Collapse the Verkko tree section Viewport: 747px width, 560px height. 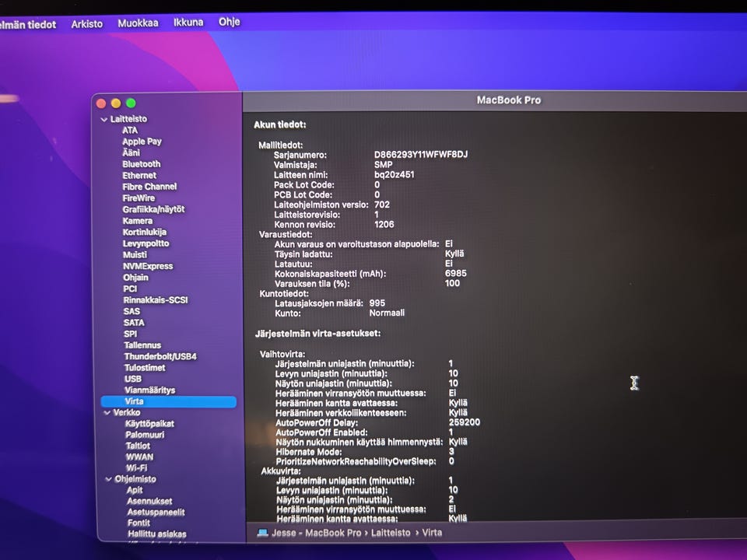click(107, 413)
